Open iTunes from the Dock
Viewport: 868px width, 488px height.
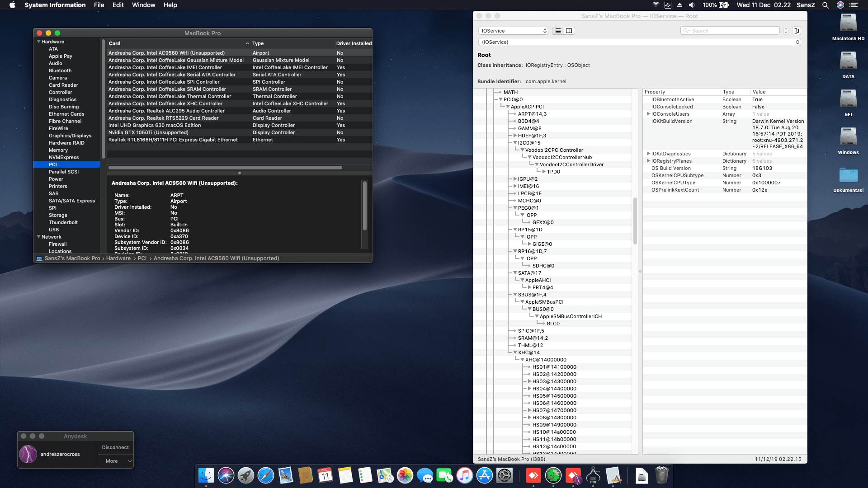point(465,476)
